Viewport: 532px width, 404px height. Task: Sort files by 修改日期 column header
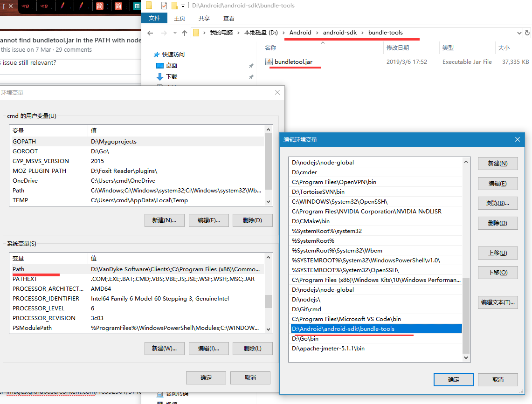coord(398,48)
